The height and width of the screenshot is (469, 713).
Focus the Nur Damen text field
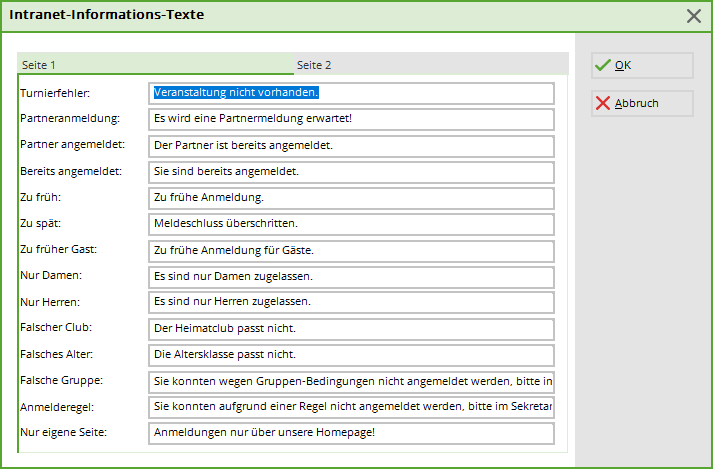pyautogui.click(x=350, y=275)
